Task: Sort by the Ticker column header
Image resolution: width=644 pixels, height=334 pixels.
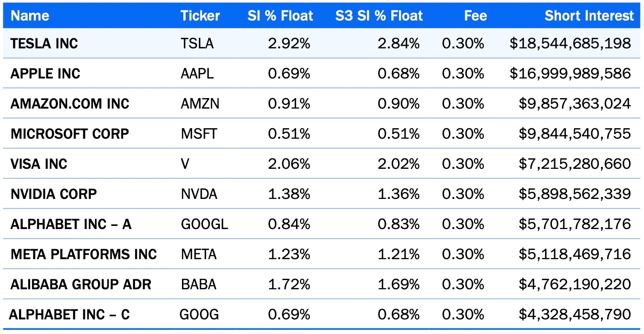Action: pos(200,16)
